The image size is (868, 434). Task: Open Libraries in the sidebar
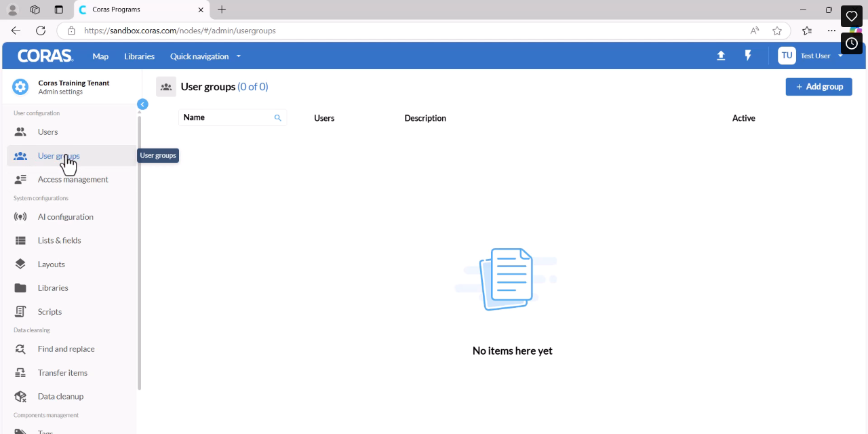click(53, 288)
